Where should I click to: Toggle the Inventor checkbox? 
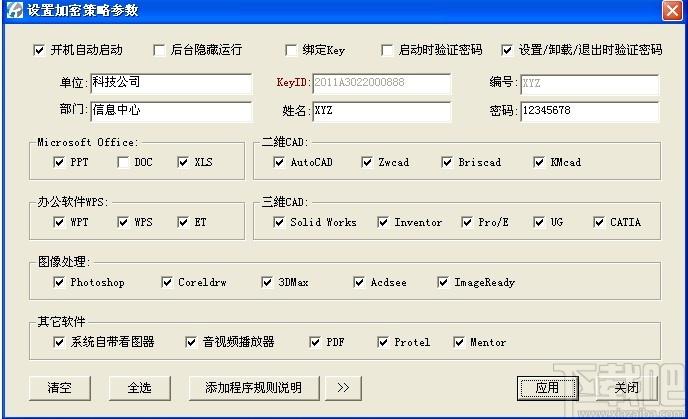[383, 222]
